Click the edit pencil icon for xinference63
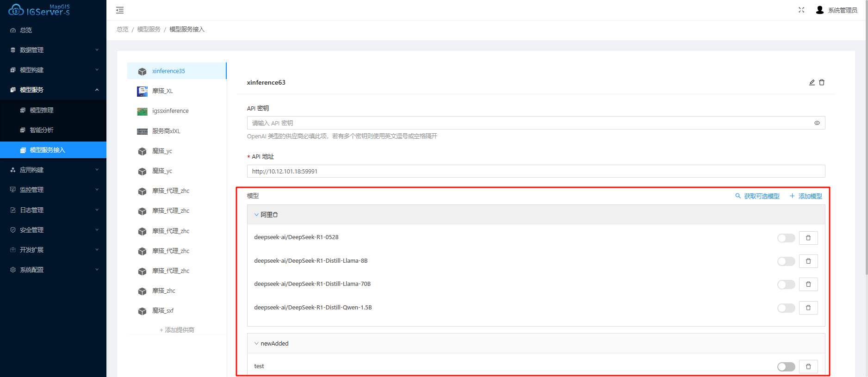The image size is (868, 377). pyautogui.click(x=812, y=82)
